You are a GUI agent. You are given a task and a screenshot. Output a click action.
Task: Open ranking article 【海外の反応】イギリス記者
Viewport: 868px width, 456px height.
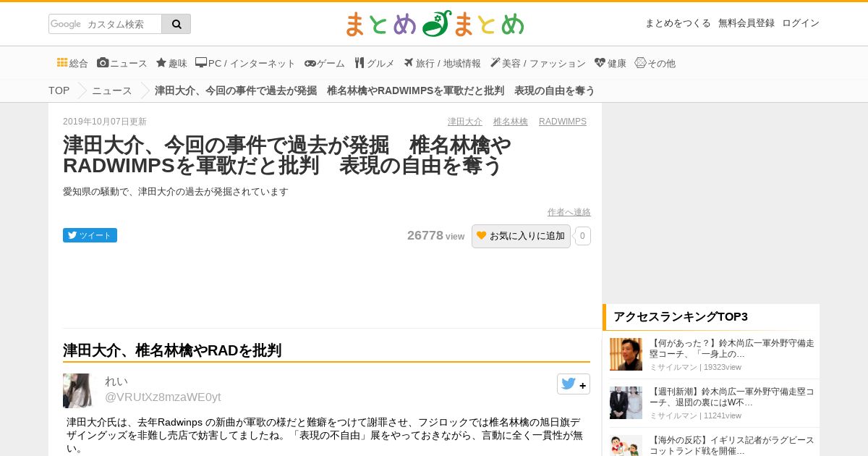(x=732, y=444)
